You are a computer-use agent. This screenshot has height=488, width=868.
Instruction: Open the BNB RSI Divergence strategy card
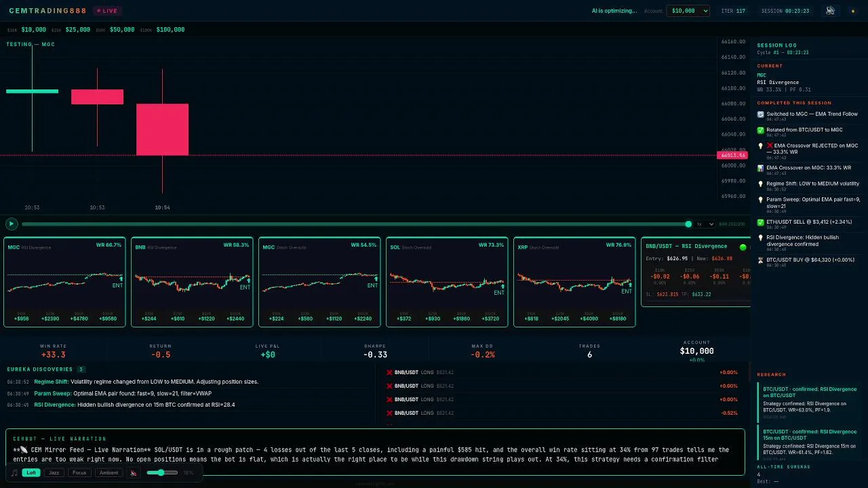tap(192, 282)
